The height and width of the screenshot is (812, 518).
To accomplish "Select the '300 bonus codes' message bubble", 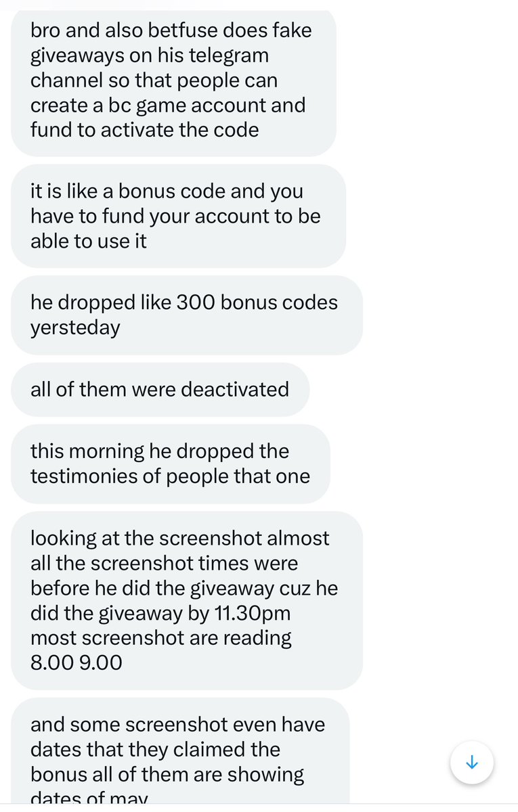I will point(187,315).
